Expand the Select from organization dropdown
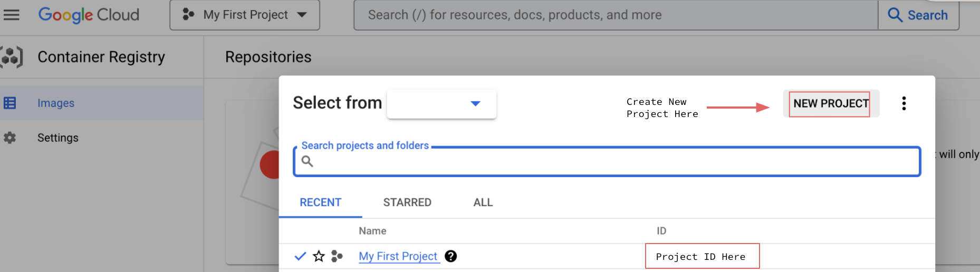The image size is (980, 272). click(x=441, y=104)
